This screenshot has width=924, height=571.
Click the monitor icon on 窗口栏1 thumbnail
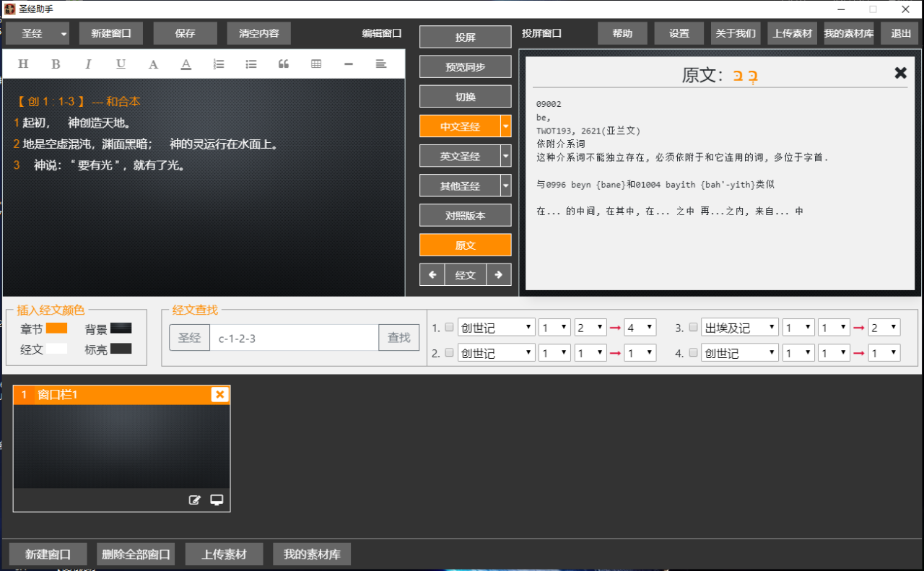217,500
